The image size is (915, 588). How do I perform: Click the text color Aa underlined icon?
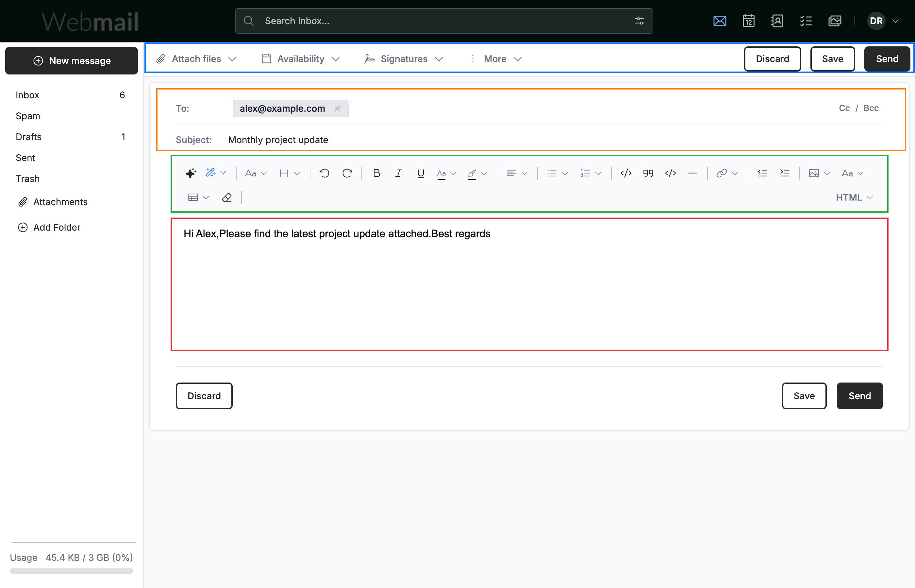[441, 174]
